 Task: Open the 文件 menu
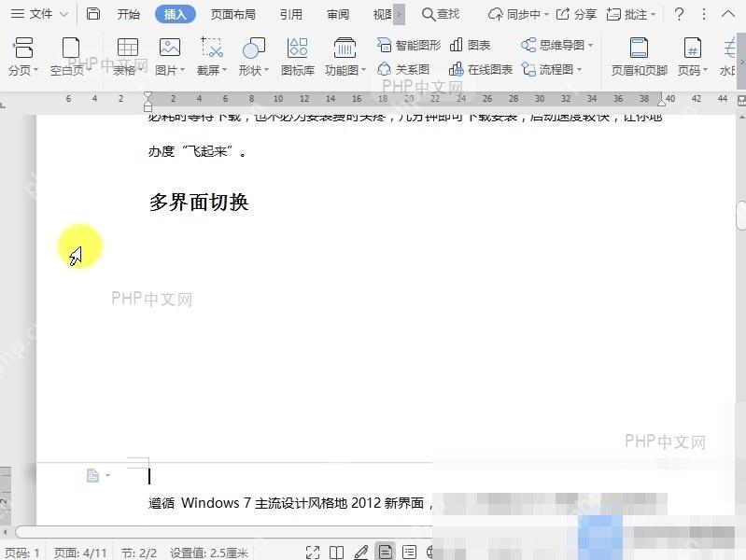[x=32, y=14]
